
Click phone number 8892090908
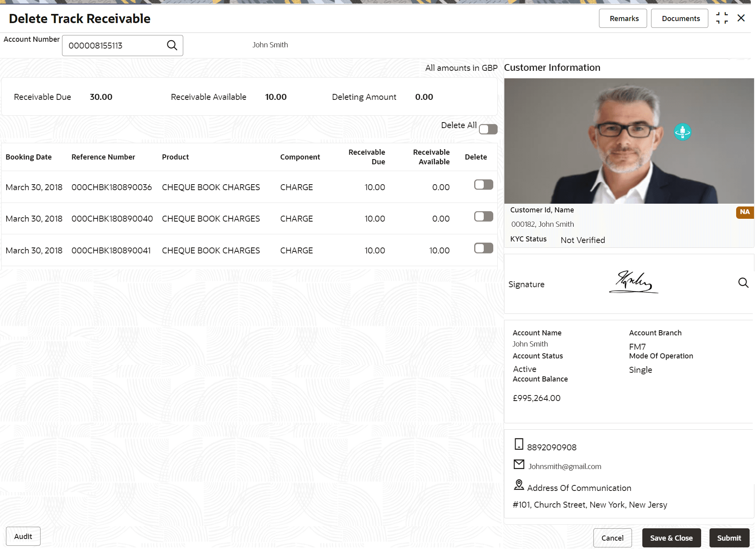[552, 448]
